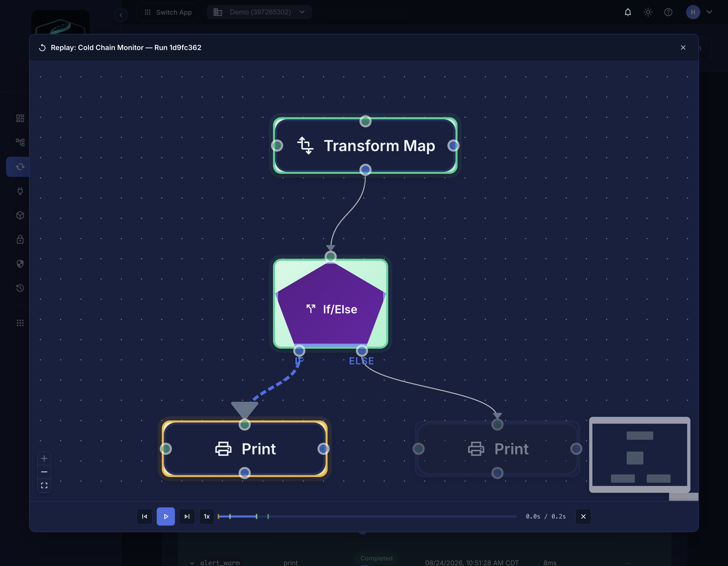Click the printer icon on the highlighted Print node
The height and width of the screenshot is (566, 728).
point(223,449)
